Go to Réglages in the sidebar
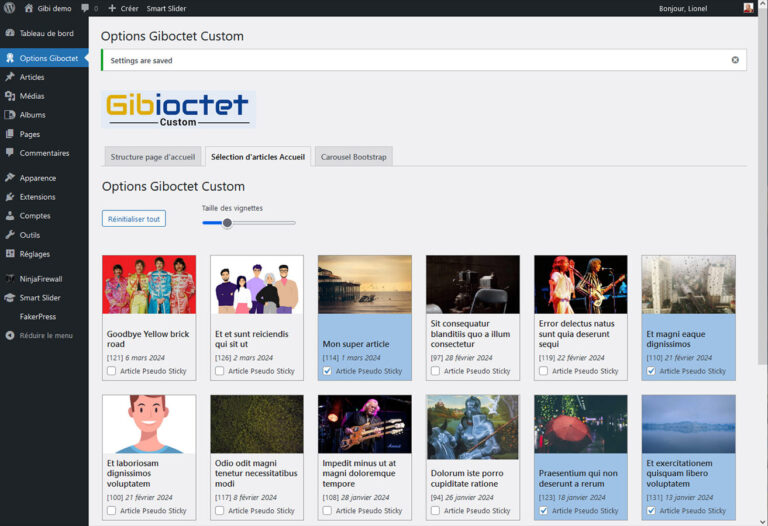This screenshot has height=526, width=768. pyautogui.click(x=35, y=254)
